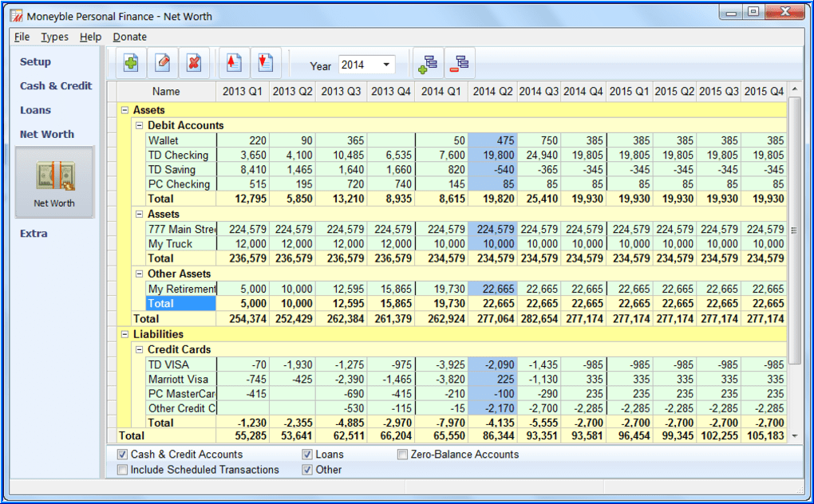Click the green plus Add icon

130,62
